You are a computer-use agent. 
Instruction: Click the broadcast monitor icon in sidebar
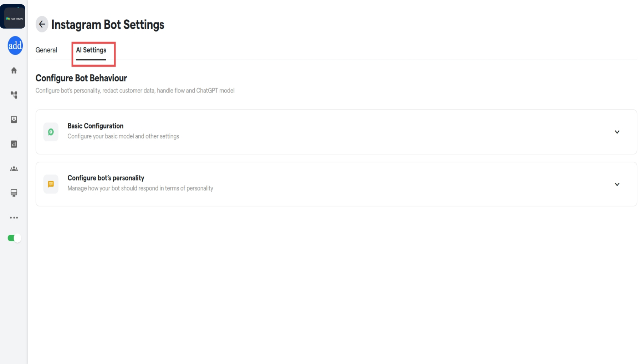(14, 193)
